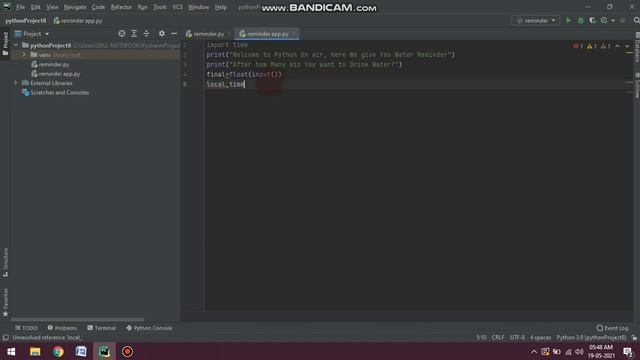Open the File menu
Screen dimensions: 640x360
(20, 7)
